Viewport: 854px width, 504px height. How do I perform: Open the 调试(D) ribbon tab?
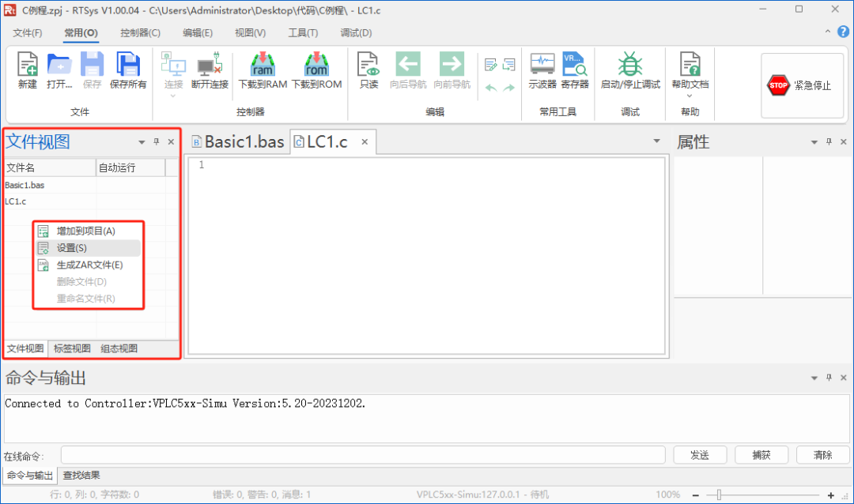pos(356,32)
